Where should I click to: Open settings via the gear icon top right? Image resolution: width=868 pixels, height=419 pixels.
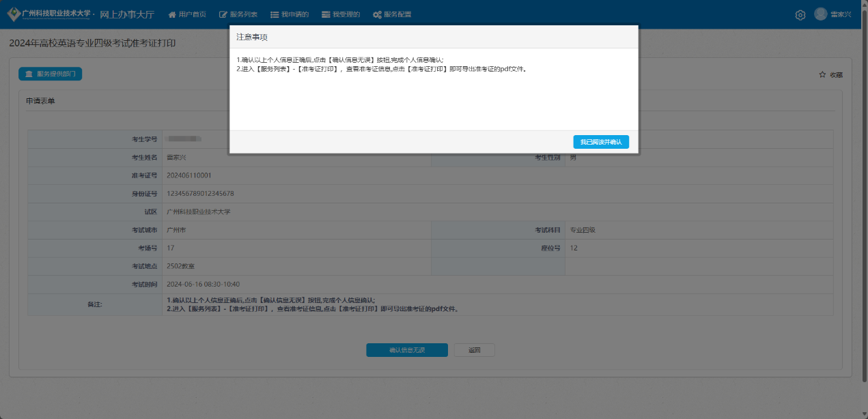[800, 14]
